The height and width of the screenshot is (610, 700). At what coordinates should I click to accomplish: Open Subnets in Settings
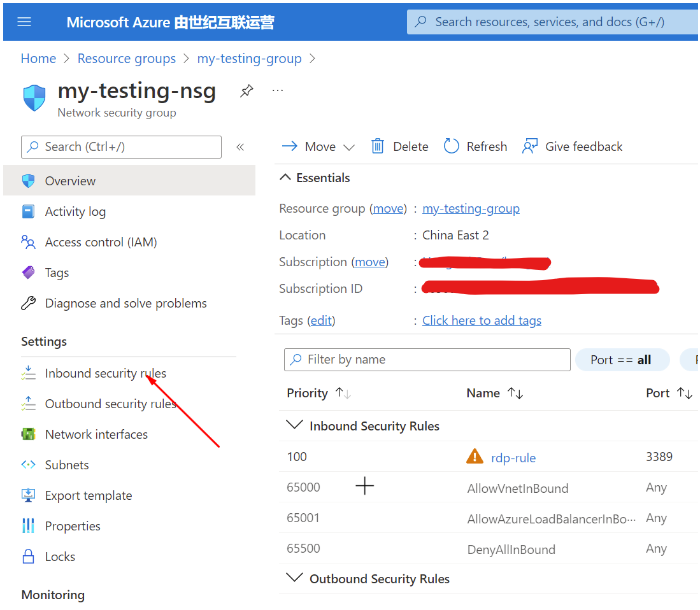[67, 465]
